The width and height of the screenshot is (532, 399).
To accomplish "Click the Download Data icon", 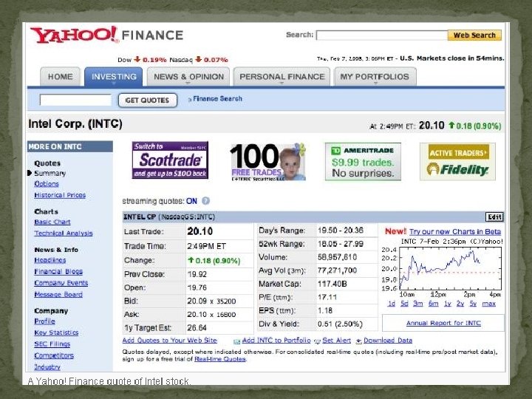I will tap(358, 341).
